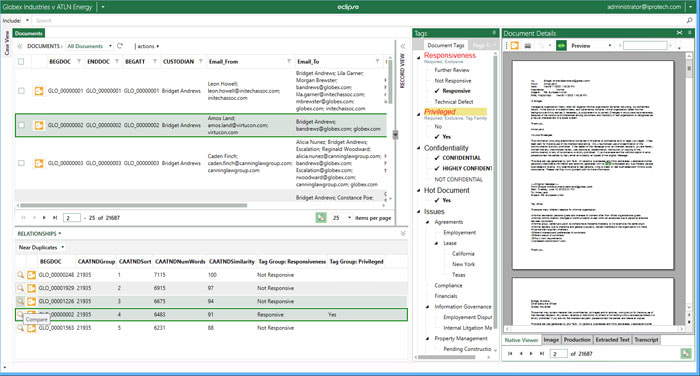Select the Document Tags tab
700x376 pixels.
point(446,45)
